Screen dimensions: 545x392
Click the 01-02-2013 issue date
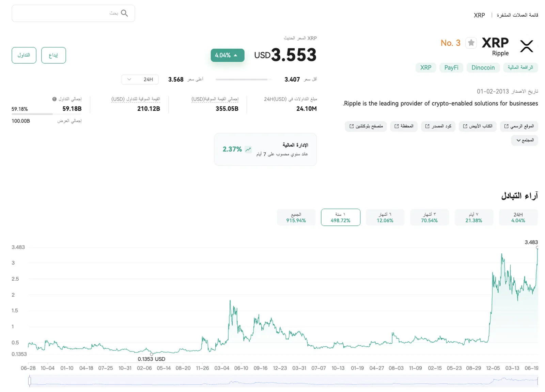[x=493, y=91]
